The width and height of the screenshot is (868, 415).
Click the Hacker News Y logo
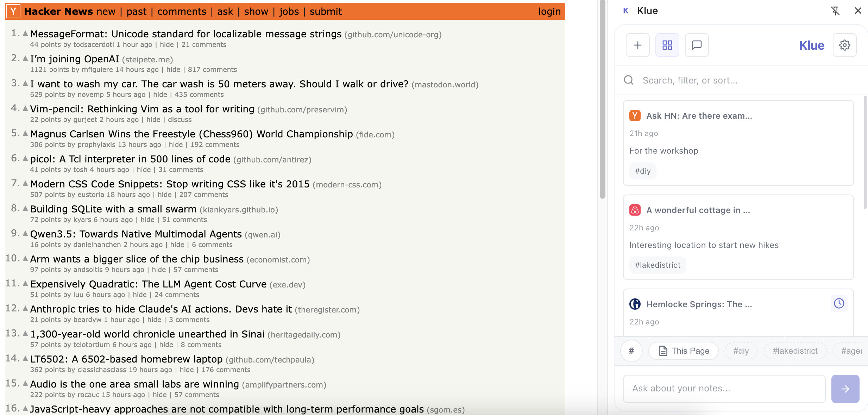(x=13, y=11)
